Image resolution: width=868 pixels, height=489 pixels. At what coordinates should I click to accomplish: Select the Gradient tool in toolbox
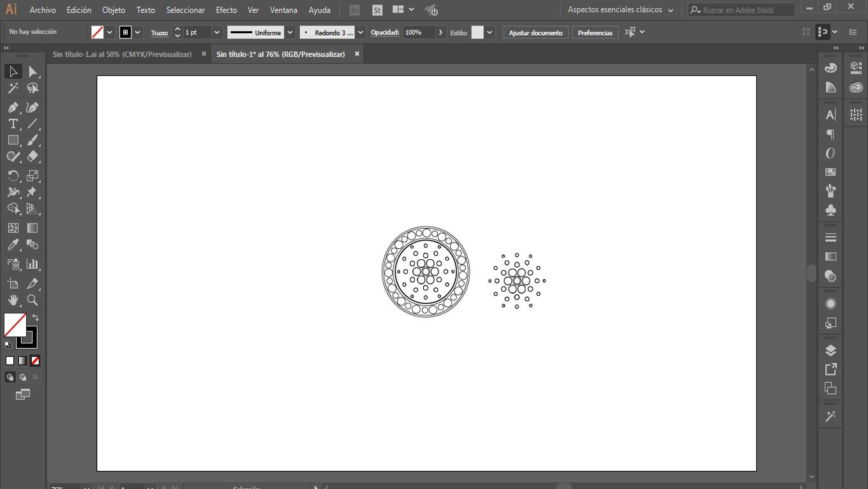(33, 228)
